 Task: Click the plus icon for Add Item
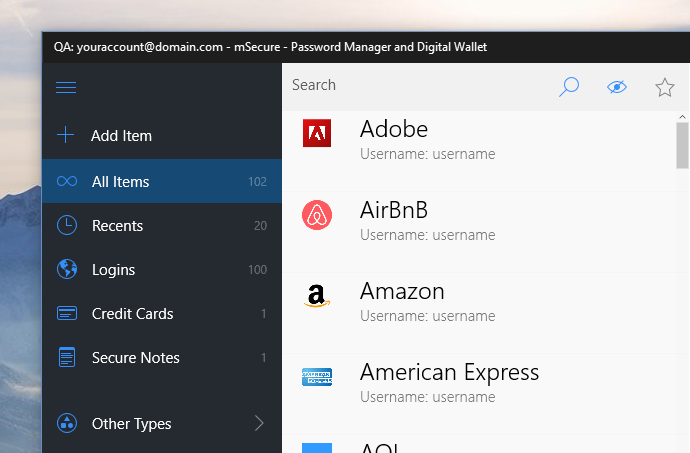(x=66, y=135)
